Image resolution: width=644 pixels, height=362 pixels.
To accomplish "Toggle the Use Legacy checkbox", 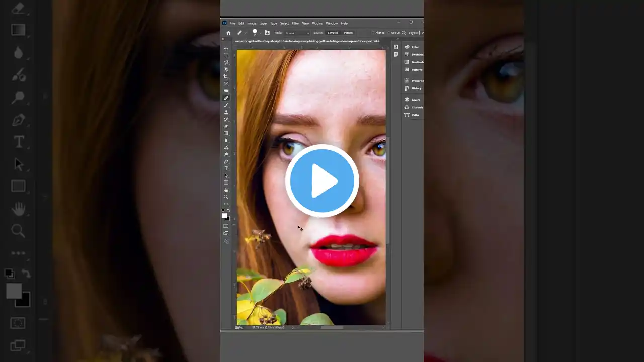I will tap(389, 33).
